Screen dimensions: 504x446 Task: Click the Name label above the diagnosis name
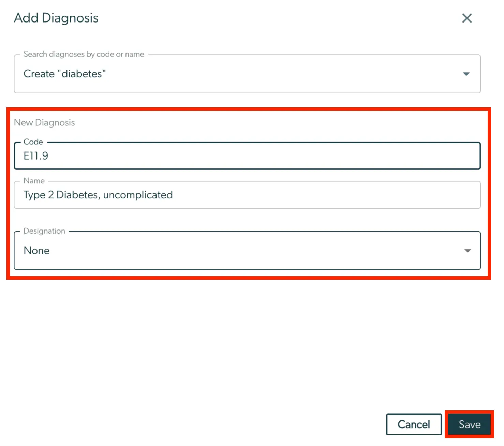[x=34, y=181]
